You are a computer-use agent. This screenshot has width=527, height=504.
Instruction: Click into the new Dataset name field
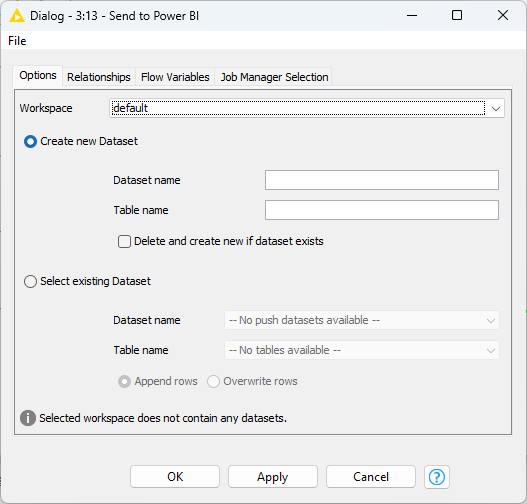click(381, 180)
